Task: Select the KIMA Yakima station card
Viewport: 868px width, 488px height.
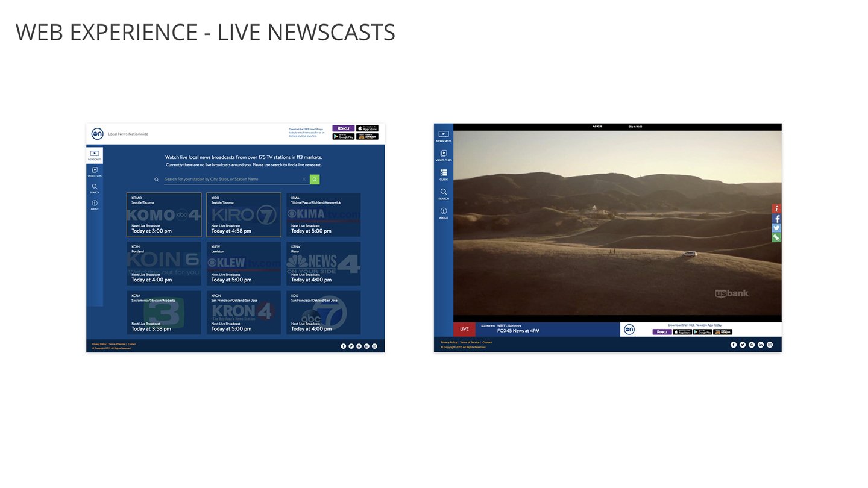Action: (323, 214)
